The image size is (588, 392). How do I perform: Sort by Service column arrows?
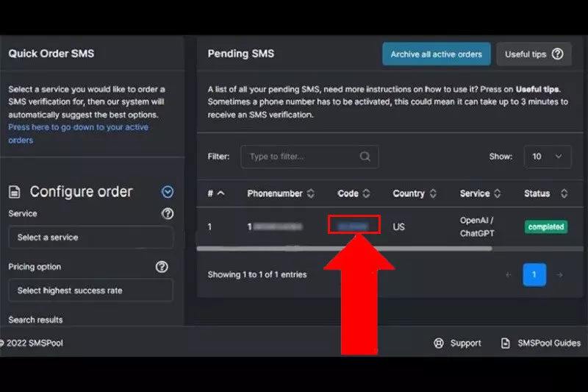(x=498, y=193)
